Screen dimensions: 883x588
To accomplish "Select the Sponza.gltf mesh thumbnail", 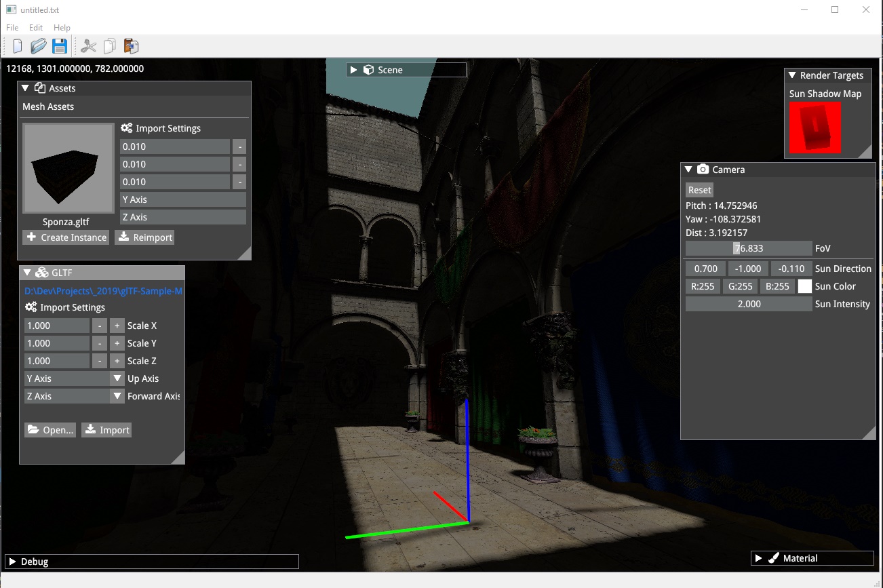I will (x=68, y=168).
